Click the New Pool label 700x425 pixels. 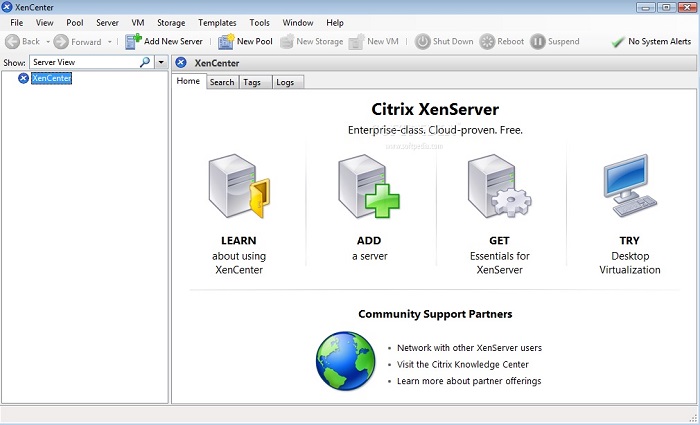[x=254, y=41]
